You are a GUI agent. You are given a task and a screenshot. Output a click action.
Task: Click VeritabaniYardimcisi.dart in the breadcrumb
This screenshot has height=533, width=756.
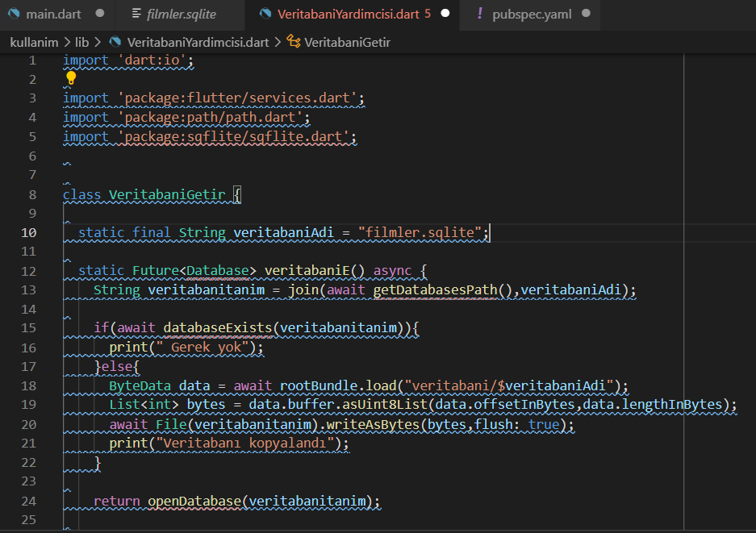[x=199, y=42]
